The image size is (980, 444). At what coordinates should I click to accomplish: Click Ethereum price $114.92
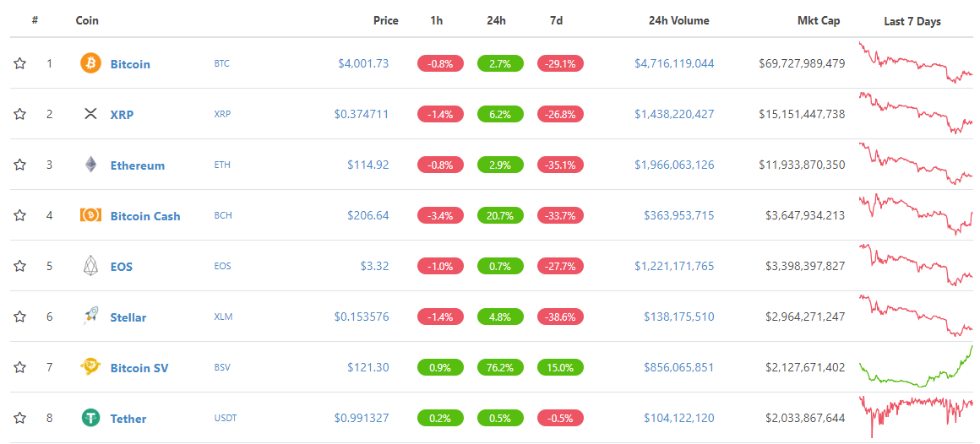pos(368,165)
